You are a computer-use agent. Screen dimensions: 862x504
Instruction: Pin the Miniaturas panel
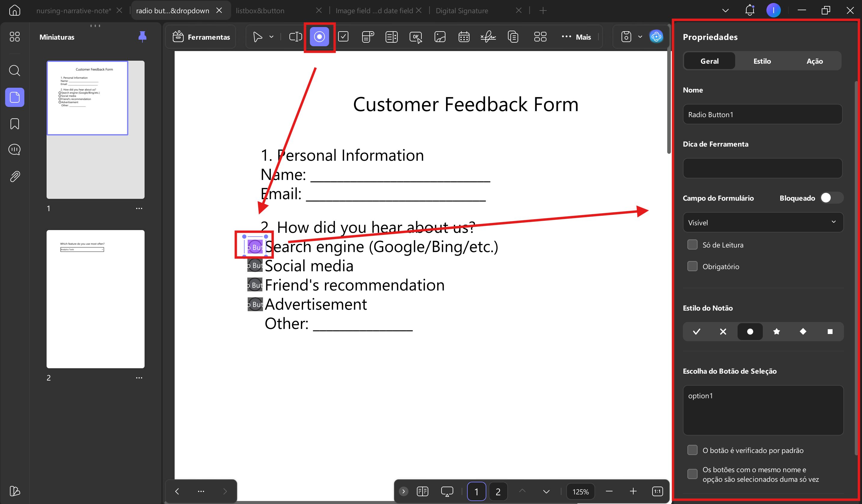142,37
